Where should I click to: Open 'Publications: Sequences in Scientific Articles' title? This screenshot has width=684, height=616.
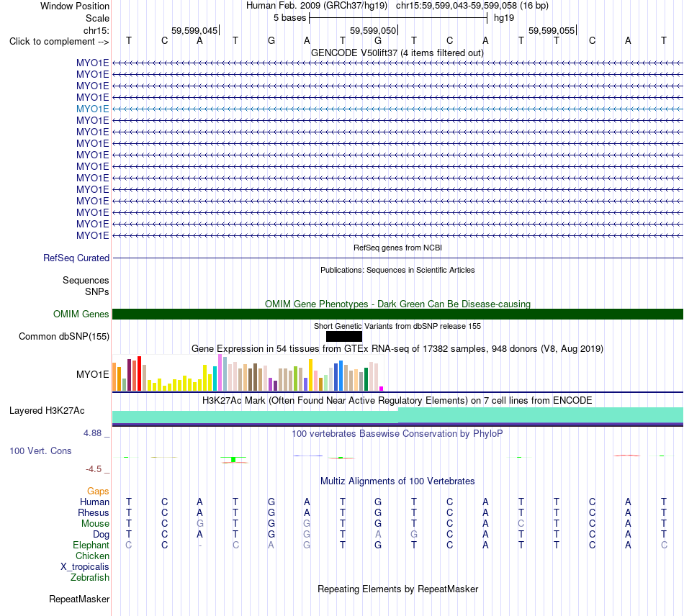pos(397,270)
